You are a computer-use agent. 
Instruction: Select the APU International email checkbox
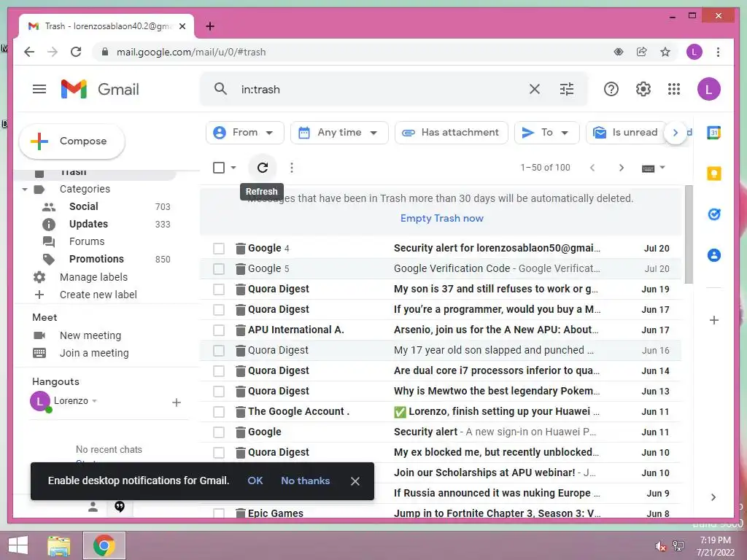[219, 330]
